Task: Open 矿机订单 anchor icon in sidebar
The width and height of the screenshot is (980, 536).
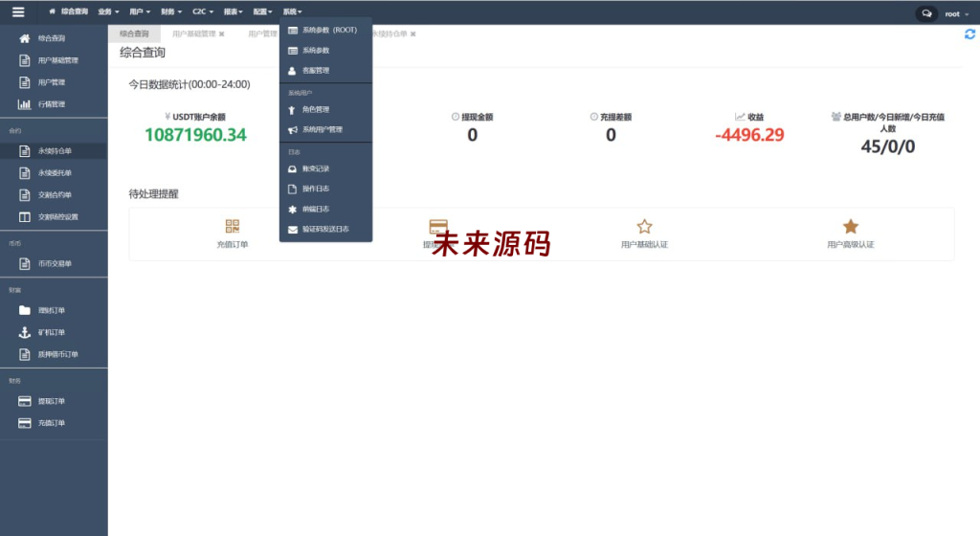Action: (24, 332)
